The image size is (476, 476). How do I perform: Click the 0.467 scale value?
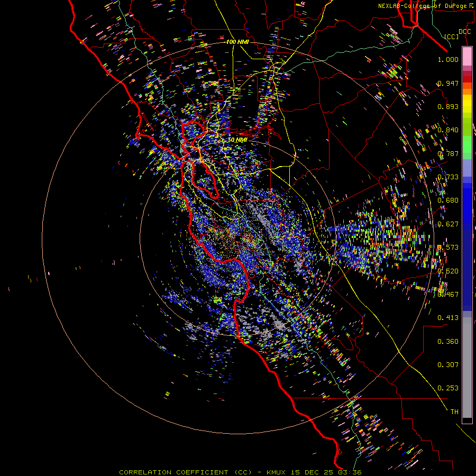pos(448,295)
